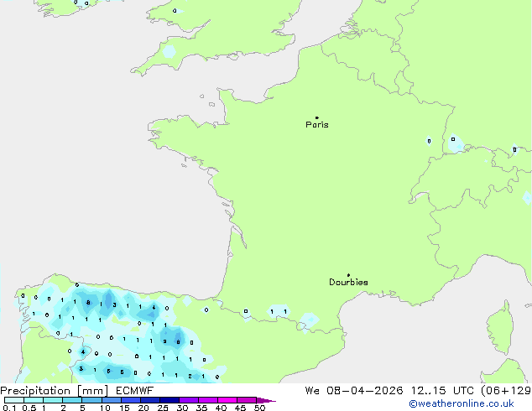Click the legend scale value '0.1'
Image resolution: width=532 pixels, height=411 pixels.
[x=9, y=408]
